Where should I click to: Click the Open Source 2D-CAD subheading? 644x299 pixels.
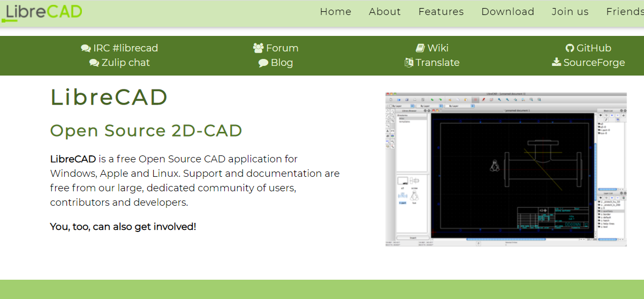pyautogui.click(x=146, y=130)
